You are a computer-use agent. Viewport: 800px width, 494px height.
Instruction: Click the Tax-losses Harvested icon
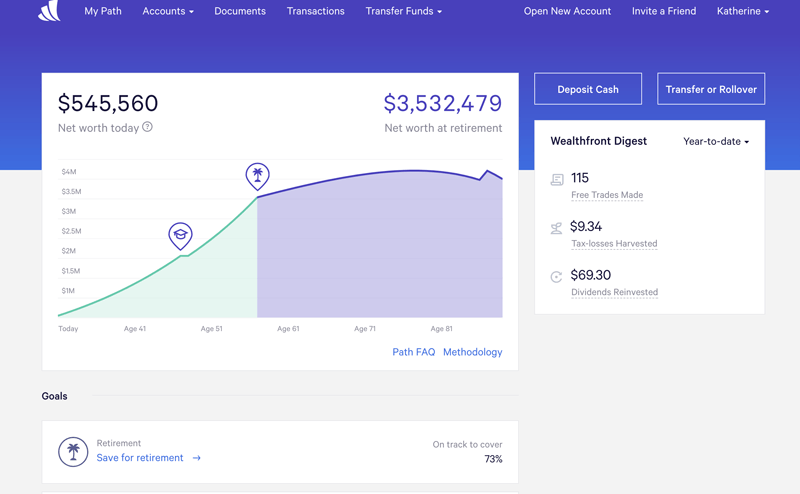click(556, 228)
